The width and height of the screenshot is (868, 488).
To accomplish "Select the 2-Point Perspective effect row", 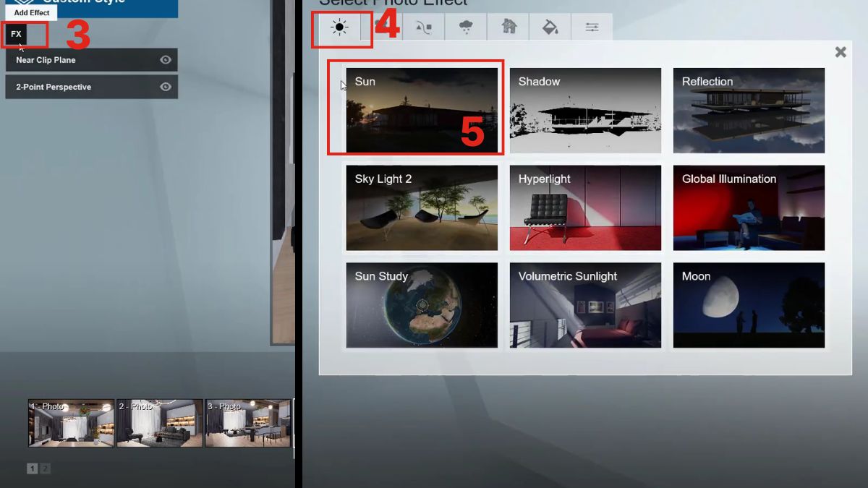I will pyautogui.click(x=91, y=87).
